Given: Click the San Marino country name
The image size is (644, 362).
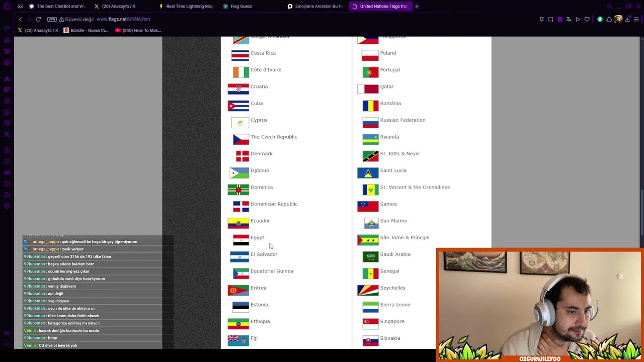Looking at the screenshot, I should (393, 221).
